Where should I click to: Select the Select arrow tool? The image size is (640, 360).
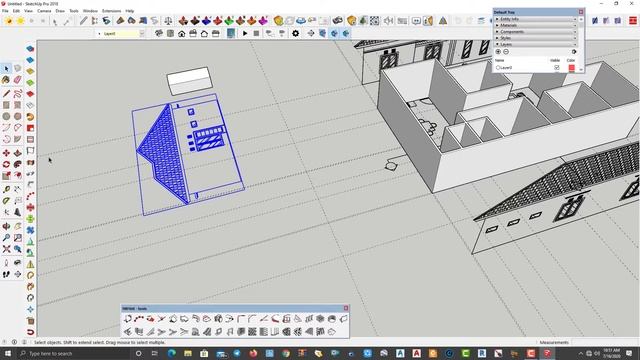pyautogui.click(x=6, y=69)
